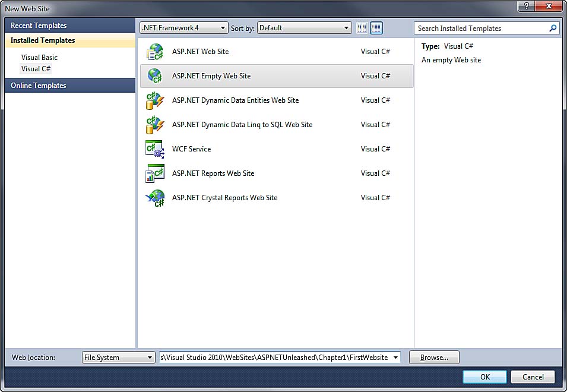567x392 pixels.
Task: Select ASP.NET Crystal Reports Web Site text
Action: point(224,198)
